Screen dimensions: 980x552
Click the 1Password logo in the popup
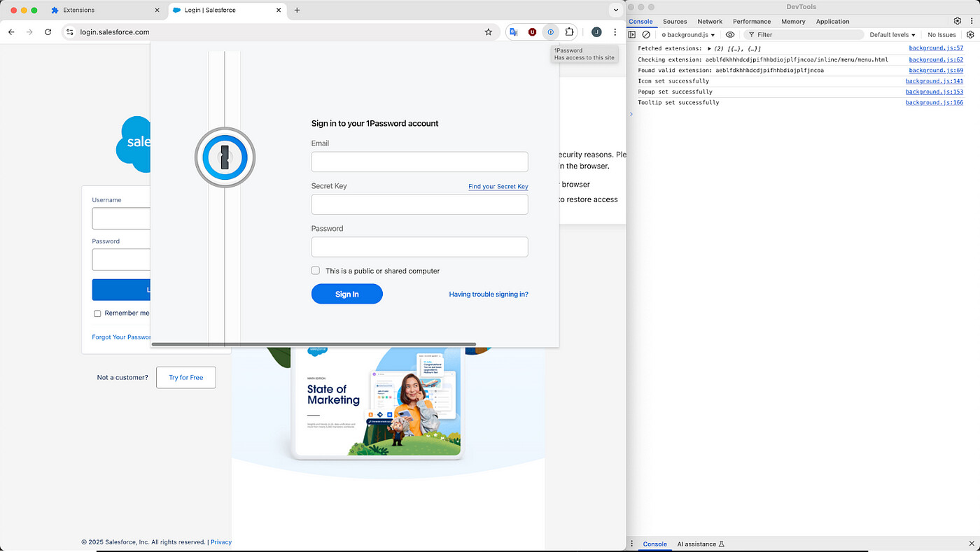[x=225, y=157]
